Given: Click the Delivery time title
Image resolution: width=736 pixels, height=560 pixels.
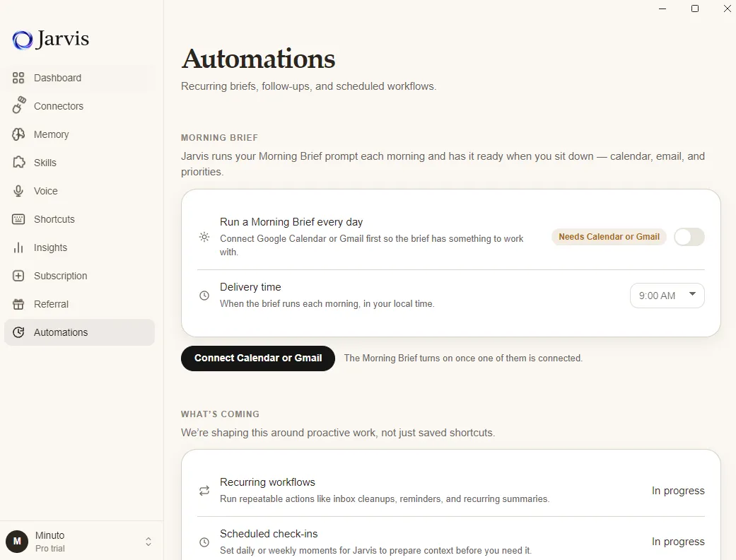Looking at the screenshot, I should point(251,287).
